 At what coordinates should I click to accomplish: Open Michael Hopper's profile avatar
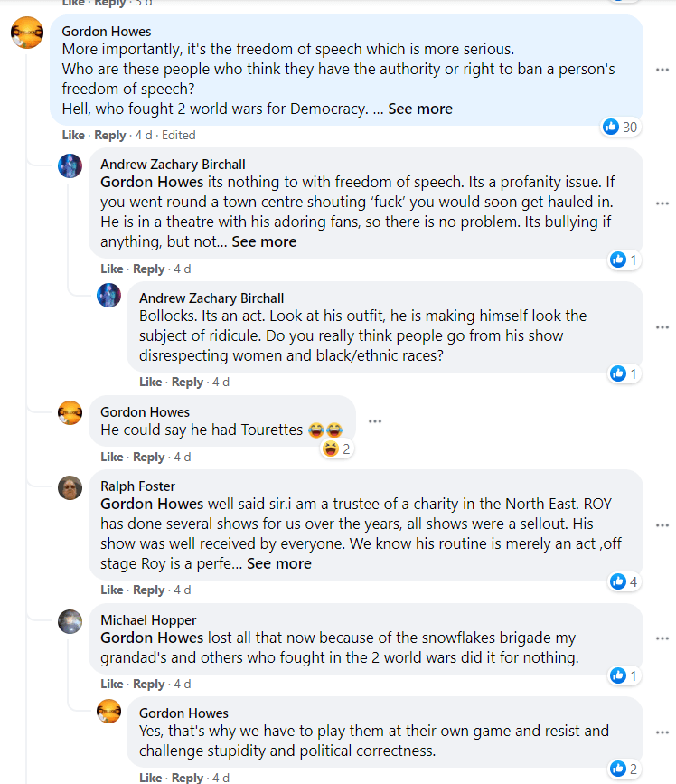coord(70,622)
